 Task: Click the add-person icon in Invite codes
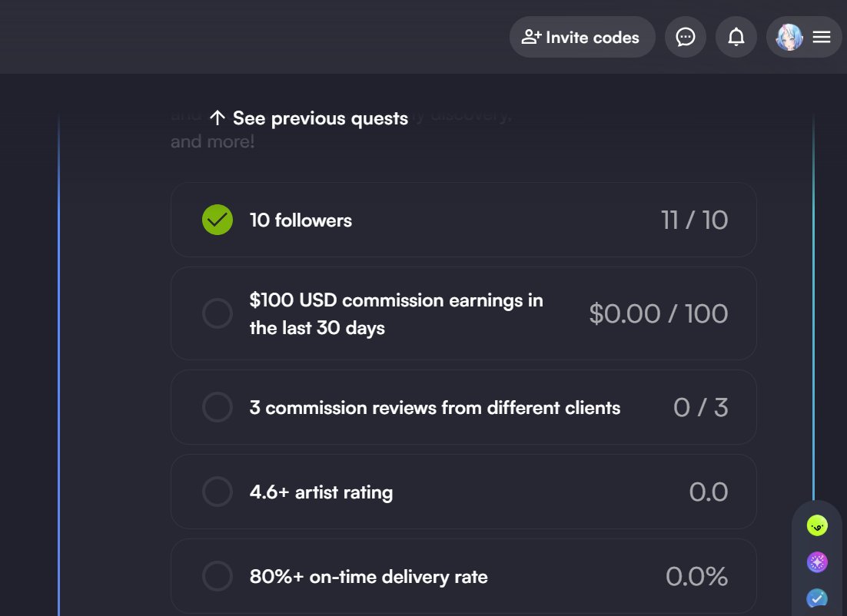click(x=531, y=37)
